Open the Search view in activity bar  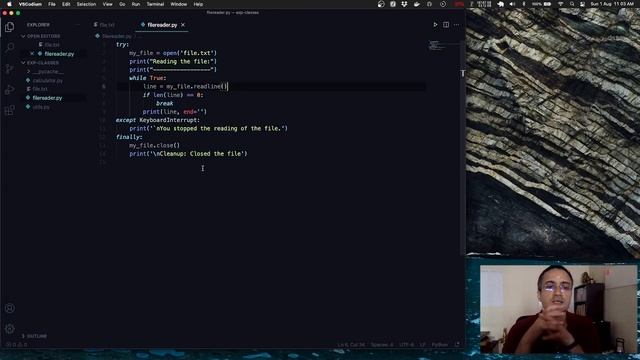point(9,48)
